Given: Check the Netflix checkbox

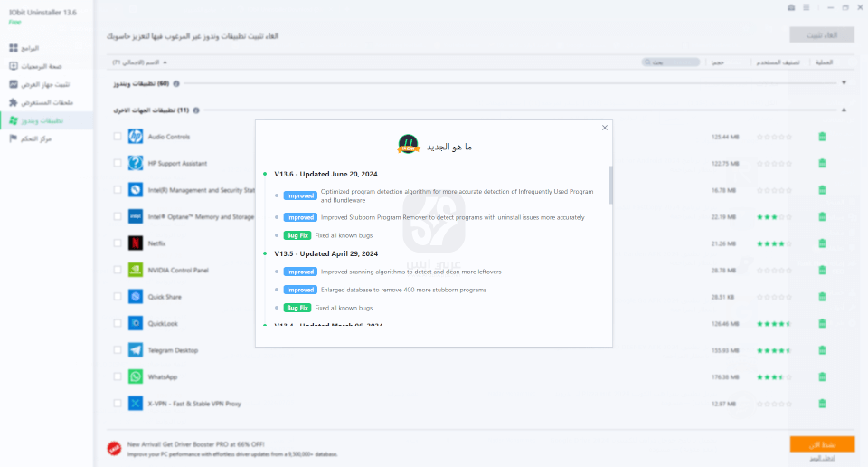Looking at the screenshot, I should coord(118,243).
